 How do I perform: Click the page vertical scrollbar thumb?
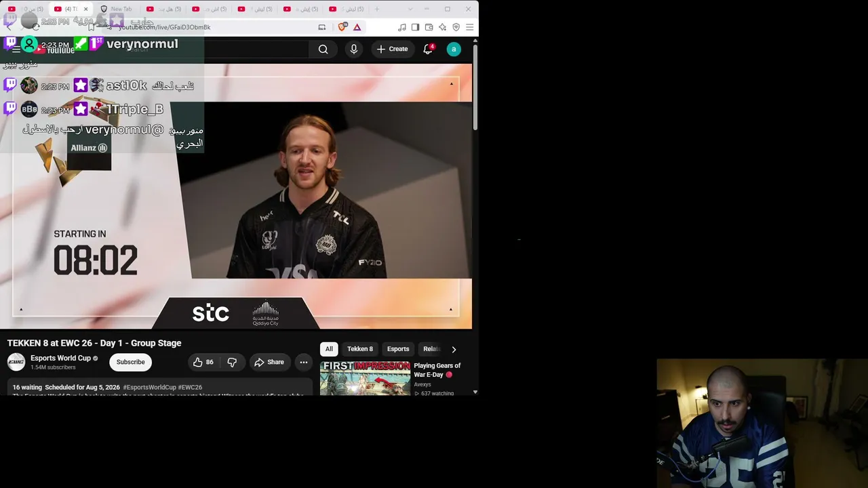click(x=475, y=88)
